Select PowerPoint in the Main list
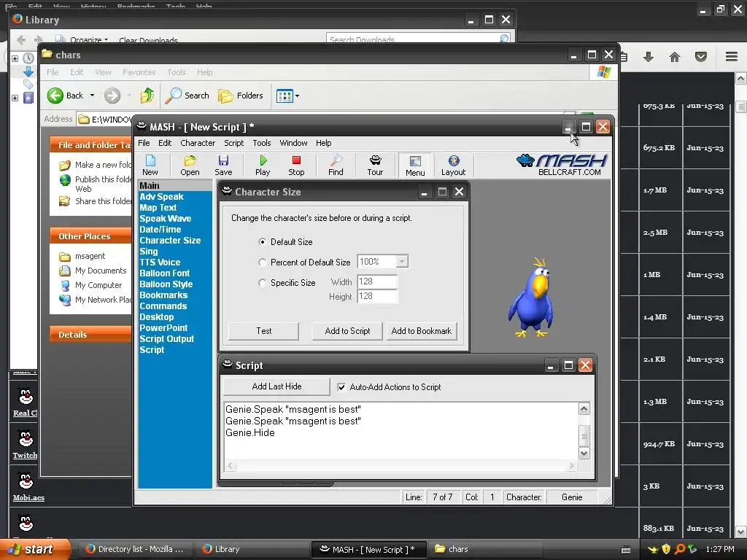The image size is (747, 560). [x=163, y=328]
